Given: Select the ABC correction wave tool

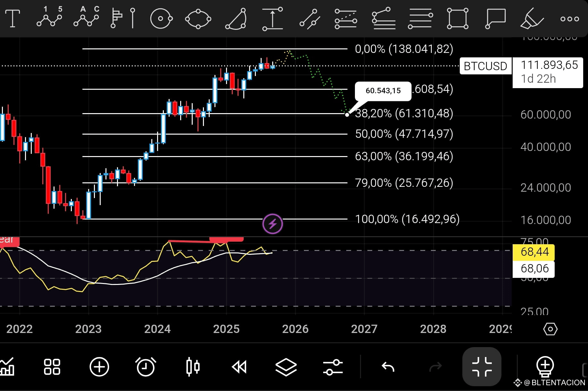Looking at the screenshot, I should [87, 17].
